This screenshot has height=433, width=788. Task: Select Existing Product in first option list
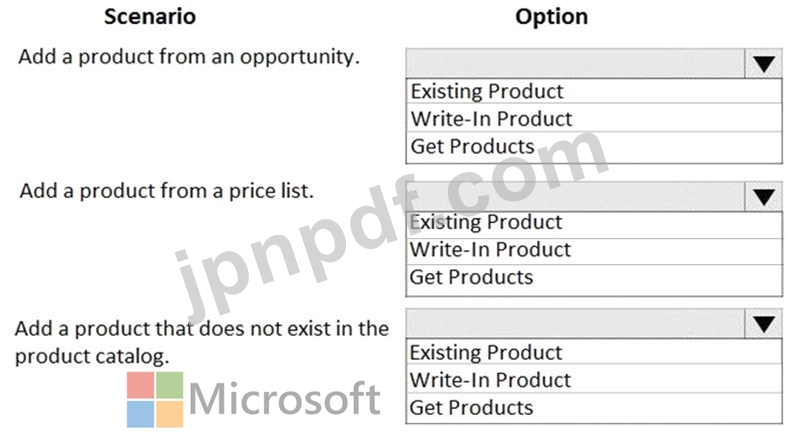tap(594, 91)
